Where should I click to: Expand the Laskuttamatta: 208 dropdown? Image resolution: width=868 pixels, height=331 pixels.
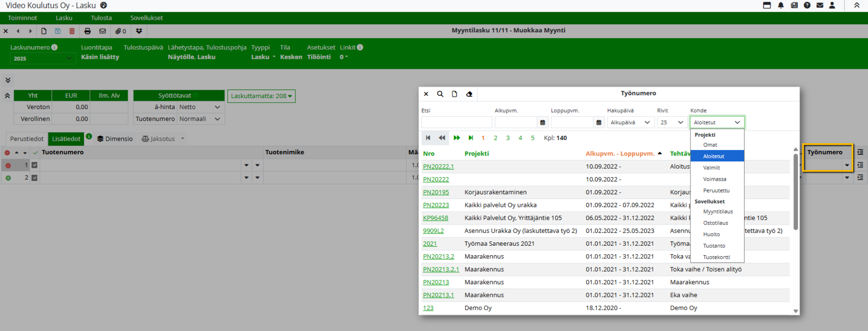point(261,96)
